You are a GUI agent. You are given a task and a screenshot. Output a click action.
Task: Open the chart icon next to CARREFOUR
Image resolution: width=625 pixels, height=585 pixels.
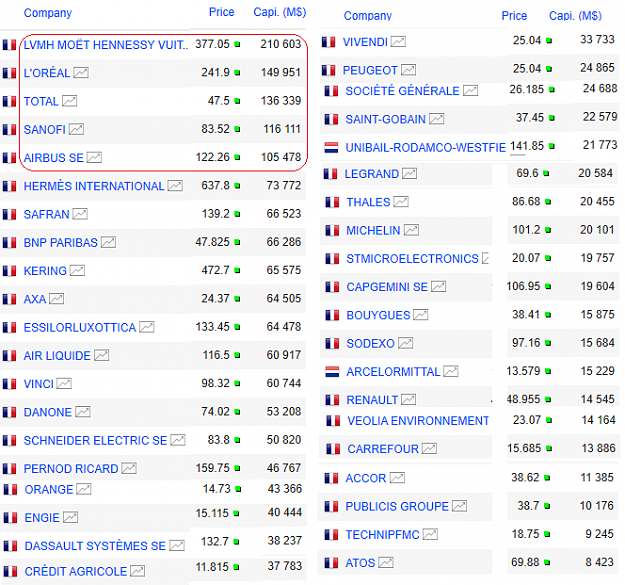[x=430, y=449]
